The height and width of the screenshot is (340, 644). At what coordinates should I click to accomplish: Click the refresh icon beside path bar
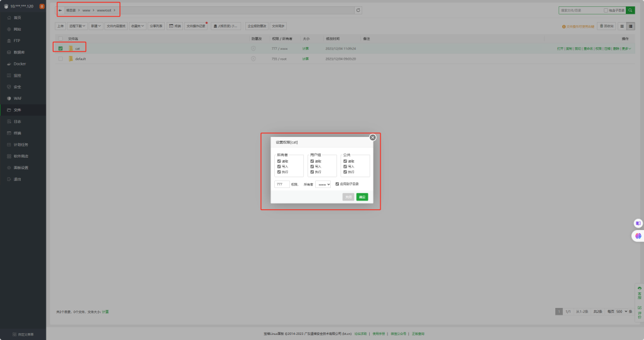[x=358, y=10]
